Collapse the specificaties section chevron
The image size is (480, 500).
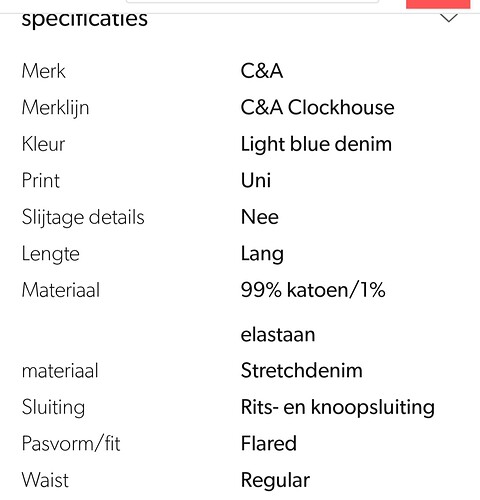(449, 18)
